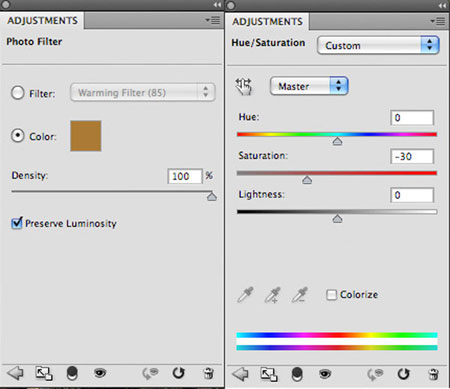Close Photo Filter panel window

pyautogui.click(x=5, y=4)
